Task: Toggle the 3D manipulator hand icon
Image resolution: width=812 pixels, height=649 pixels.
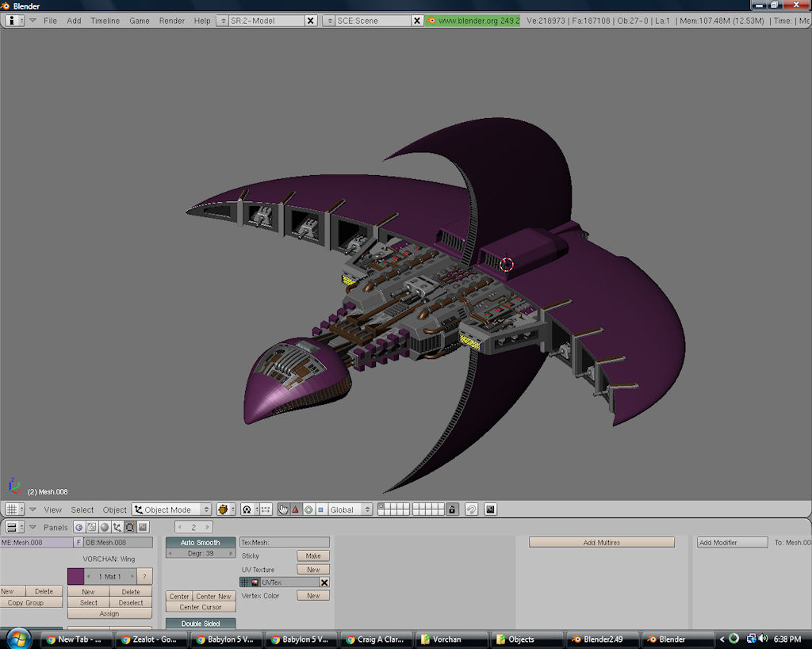Action: tap(283, 510)
